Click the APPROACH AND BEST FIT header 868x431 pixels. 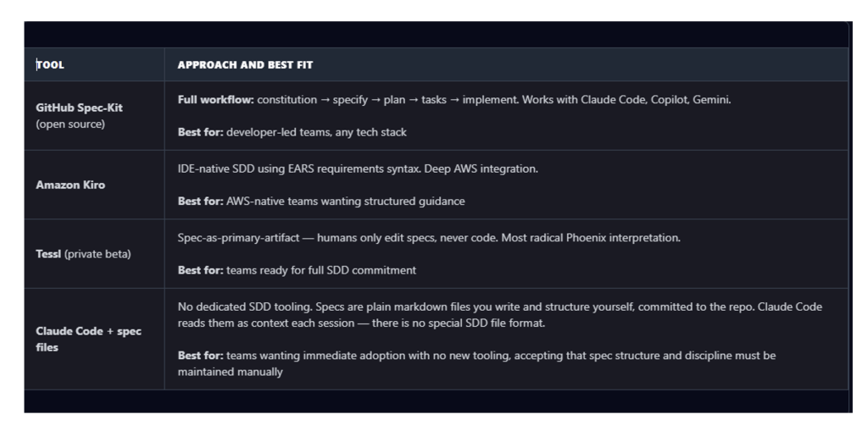click(x=244, y=64)
